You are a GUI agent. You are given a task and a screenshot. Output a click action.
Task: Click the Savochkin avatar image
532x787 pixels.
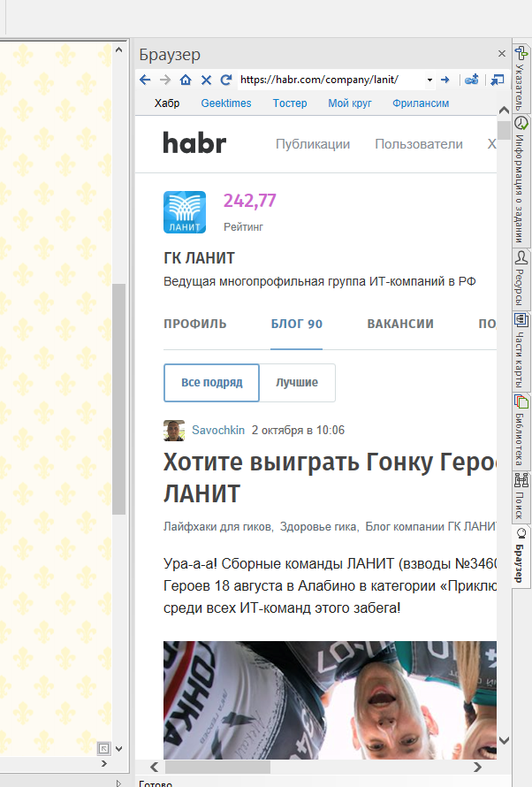coord(174,430)
